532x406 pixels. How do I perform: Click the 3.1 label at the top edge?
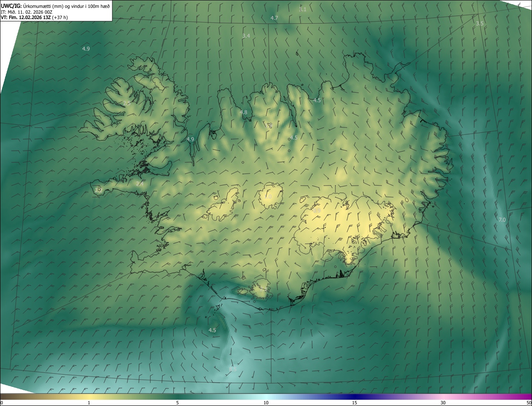click(303, 10)
